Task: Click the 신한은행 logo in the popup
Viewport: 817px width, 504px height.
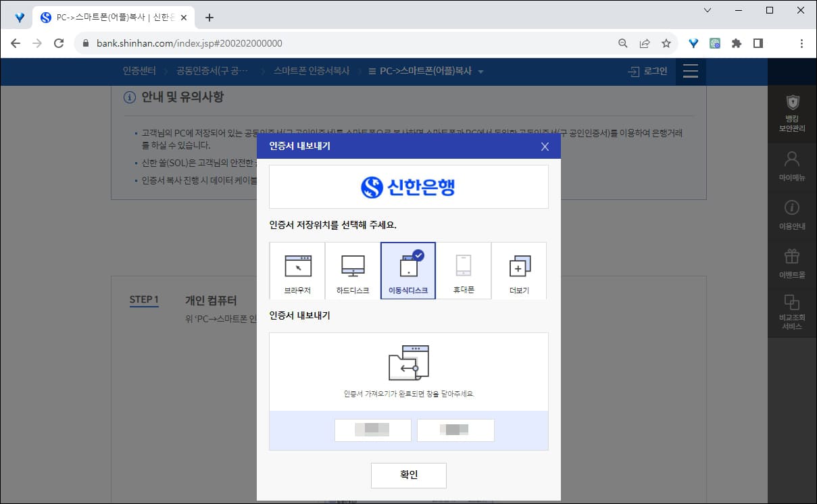Action: (x=408, y=187)
